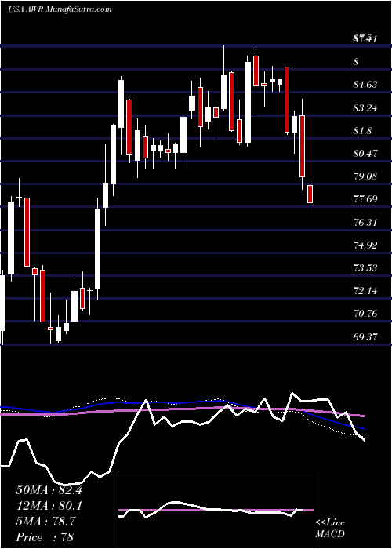This screenshot has height=549, width=392.
Task: Click the <<Live MACD label
Action: tap(330, 529)
